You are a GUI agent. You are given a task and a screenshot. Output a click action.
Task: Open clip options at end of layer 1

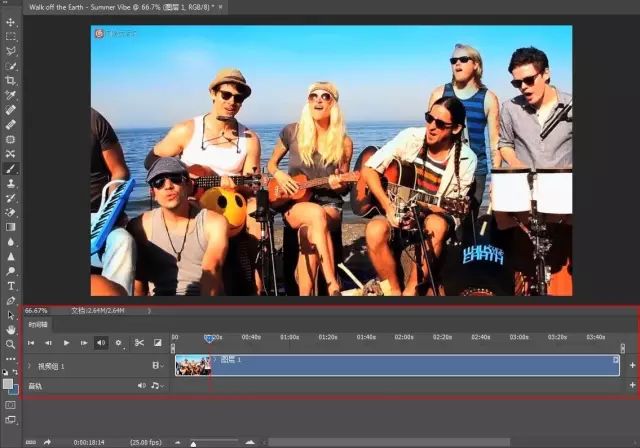click(x=616, y=359)
